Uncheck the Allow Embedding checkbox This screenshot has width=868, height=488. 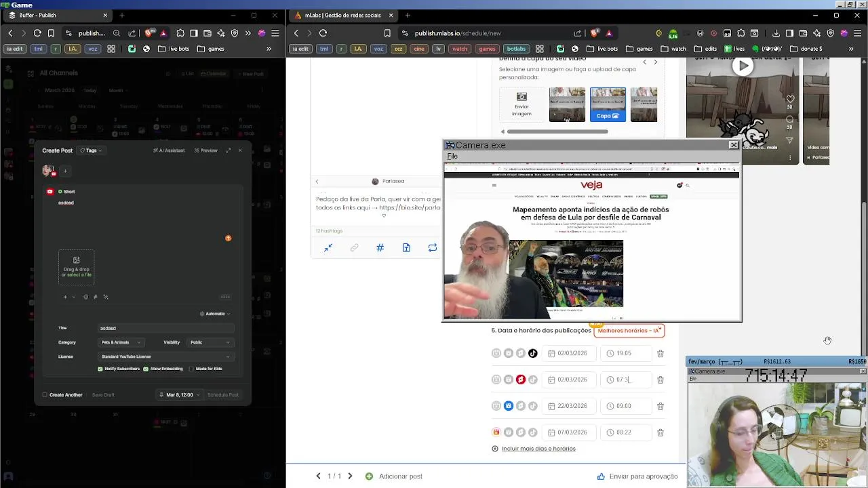146,369
